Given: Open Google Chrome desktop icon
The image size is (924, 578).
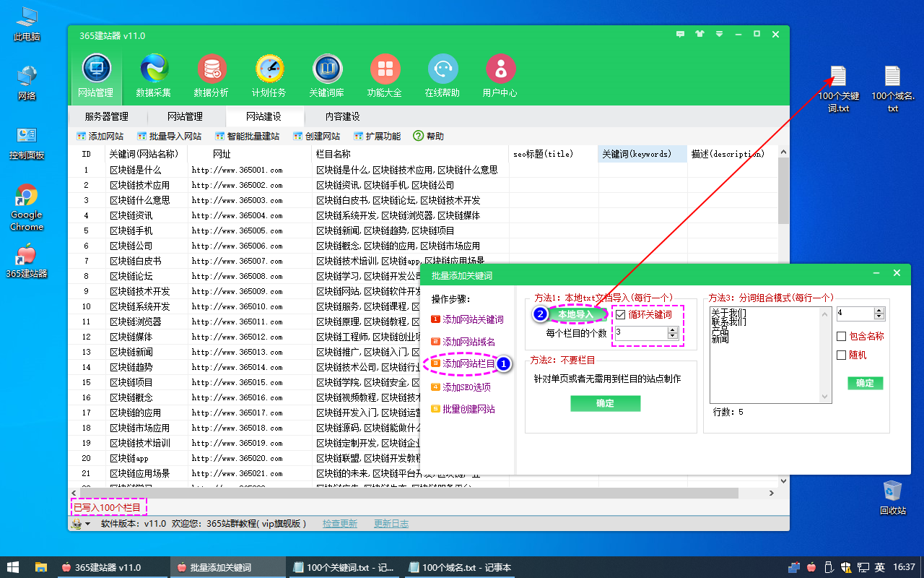Looking at the screenshot, I should tap(27, 207).
